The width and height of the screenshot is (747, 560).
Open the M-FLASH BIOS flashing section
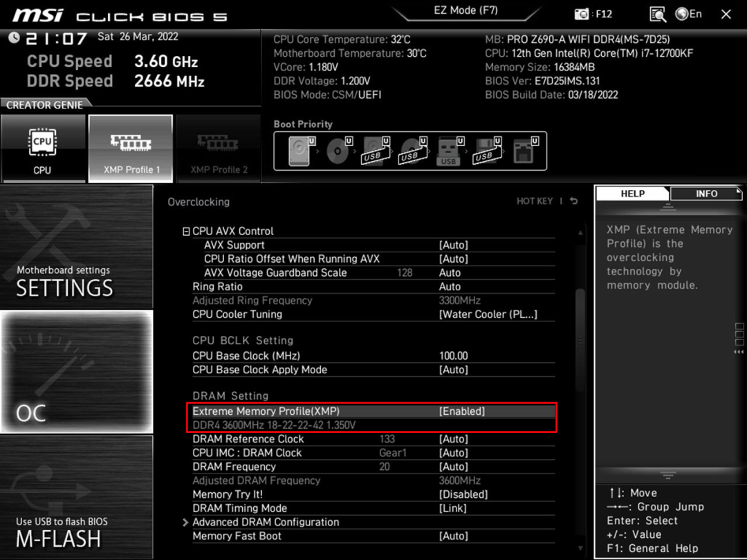(77, 497)
